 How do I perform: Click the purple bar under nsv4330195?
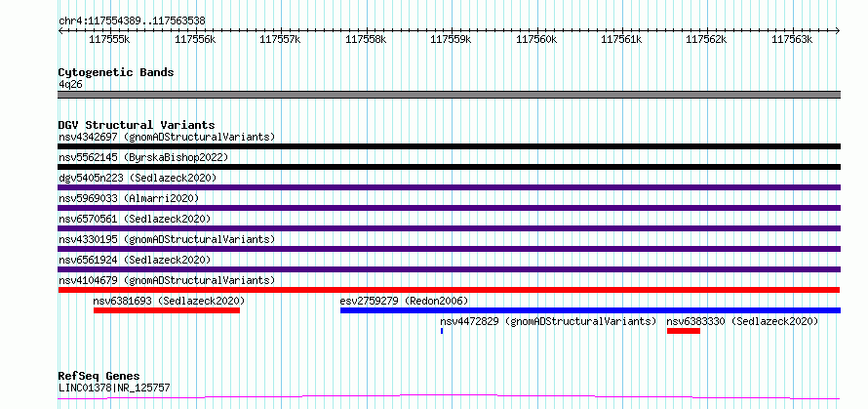click(450, 249)
